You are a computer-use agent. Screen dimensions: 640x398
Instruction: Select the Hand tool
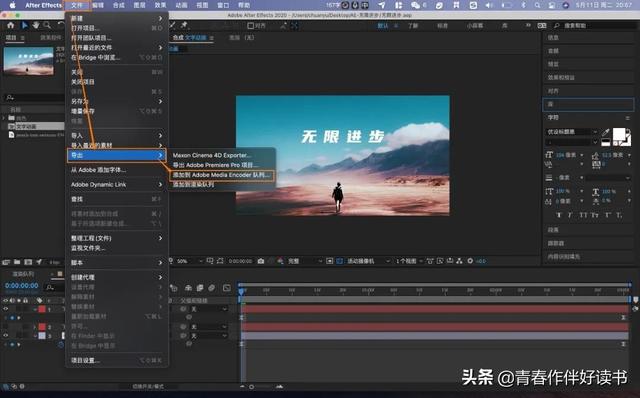coord(36,25)
